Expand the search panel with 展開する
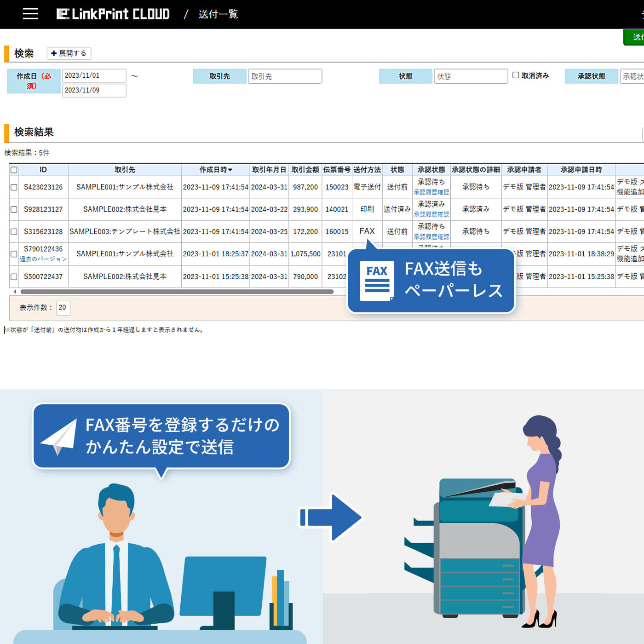Screen dimensions: 644x644 coord(69,53)
